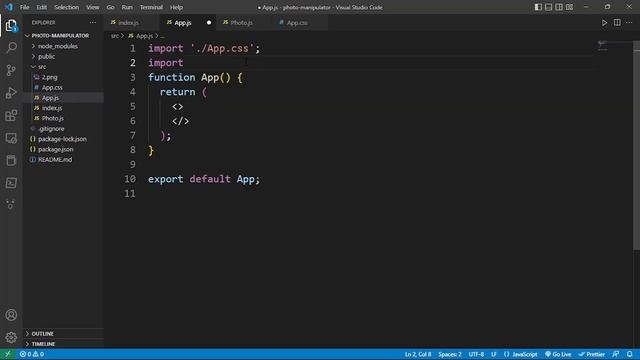Open the Edit menu
Image resolution: width=640 pixels, height=360 pixels.
[42, 7]
